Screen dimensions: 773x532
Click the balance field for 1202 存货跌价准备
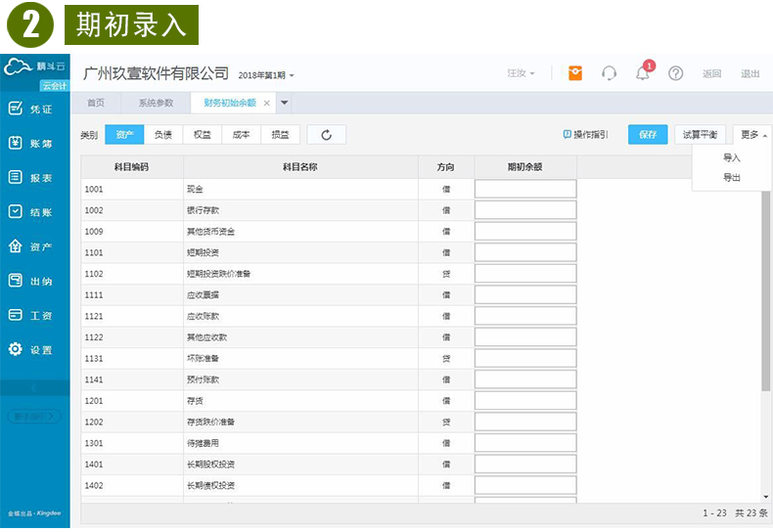pos(525,422)
